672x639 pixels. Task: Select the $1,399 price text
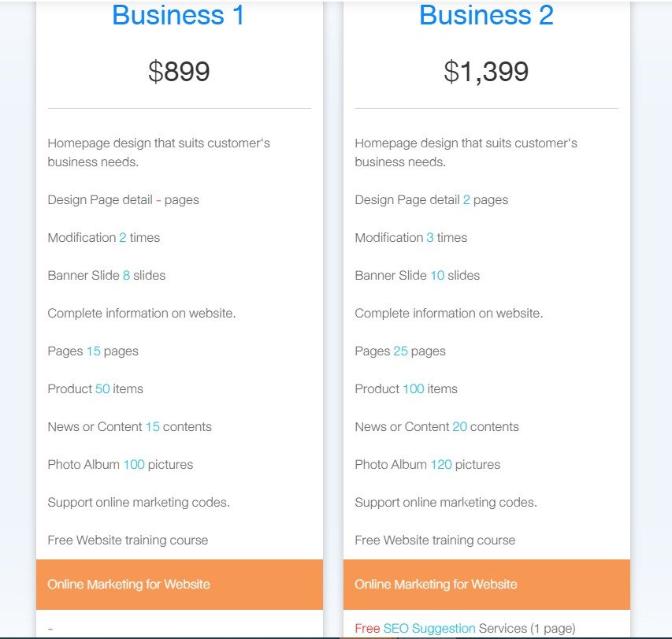click(x=486, y=72)
